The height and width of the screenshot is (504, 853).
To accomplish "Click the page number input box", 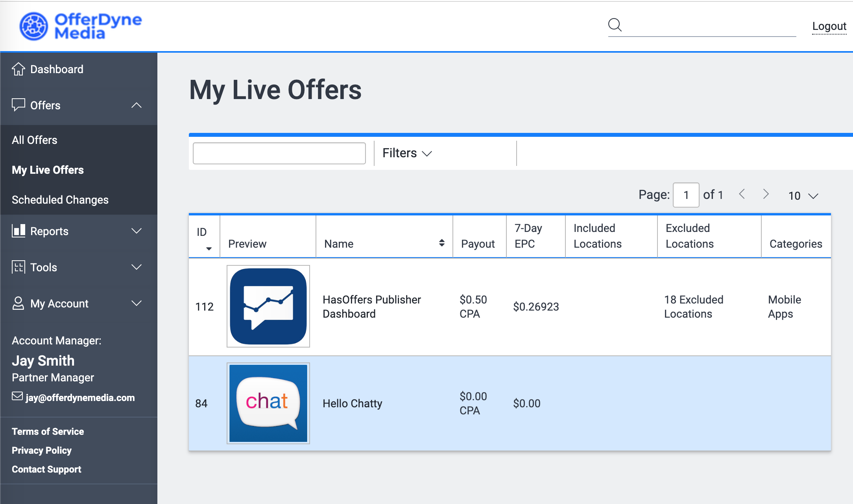I will [x=686, y=195].
